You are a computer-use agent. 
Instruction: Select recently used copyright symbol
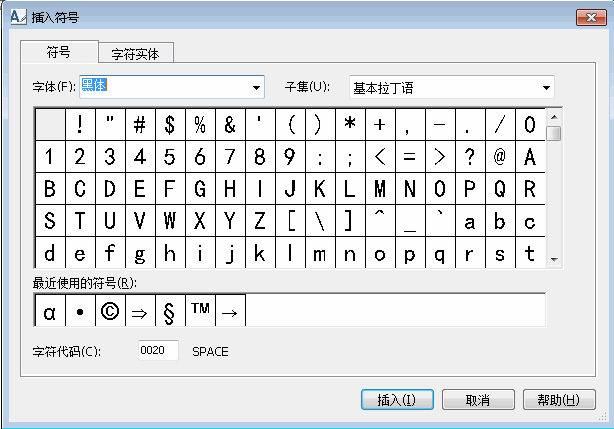click(x=110, y=312)
